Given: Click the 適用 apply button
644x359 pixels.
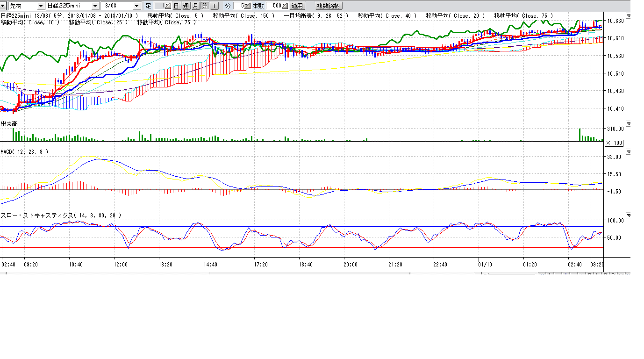Looking at the screenshot, I should click(x=297, y=6).
